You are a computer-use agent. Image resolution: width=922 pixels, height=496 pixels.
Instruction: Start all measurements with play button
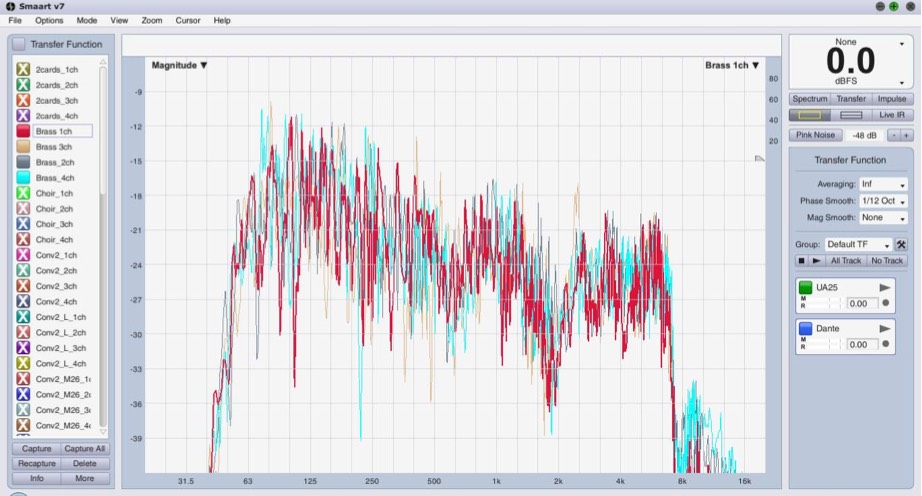tap(816, 260)
